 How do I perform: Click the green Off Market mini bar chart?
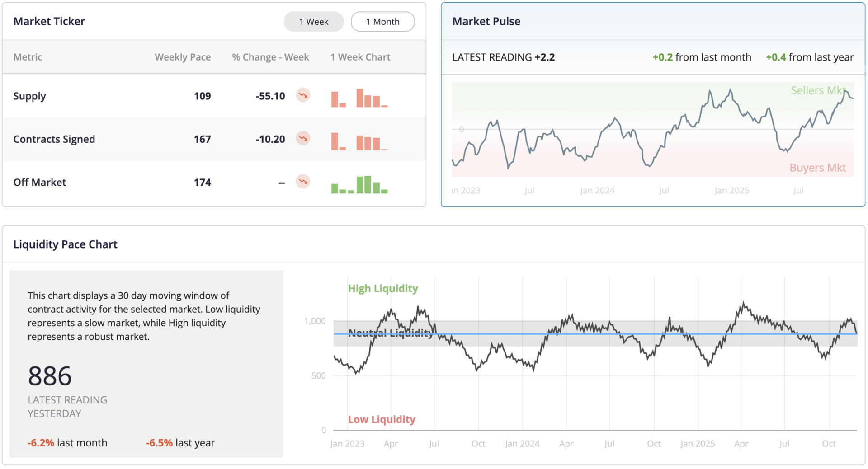click(x=359, y=184)
